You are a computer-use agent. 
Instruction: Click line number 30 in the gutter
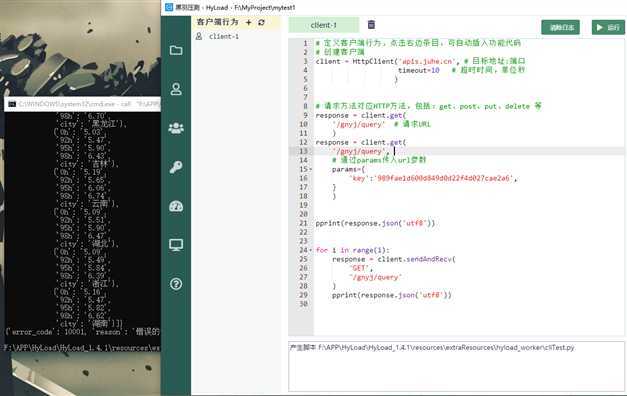click(304, 304)
